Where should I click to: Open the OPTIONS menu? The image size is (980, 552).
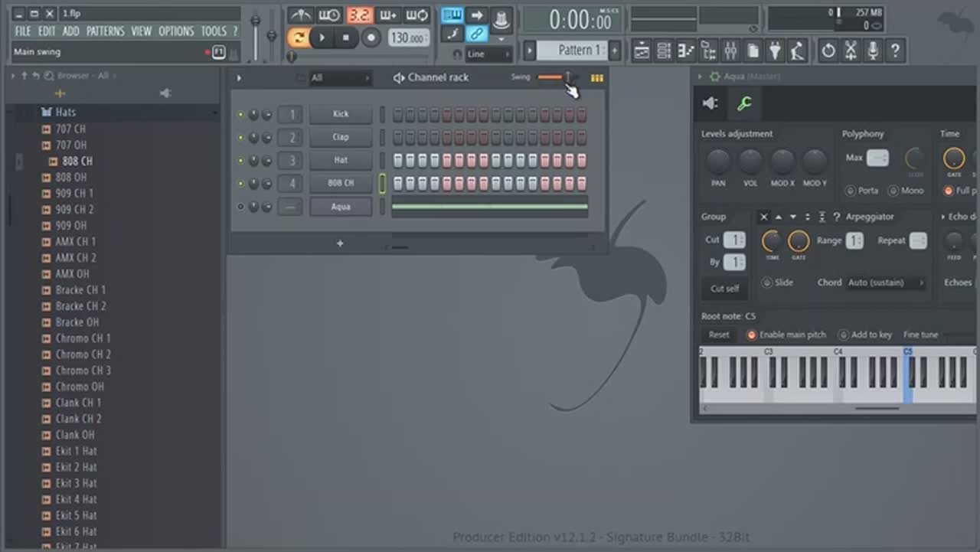pos(176,31)
